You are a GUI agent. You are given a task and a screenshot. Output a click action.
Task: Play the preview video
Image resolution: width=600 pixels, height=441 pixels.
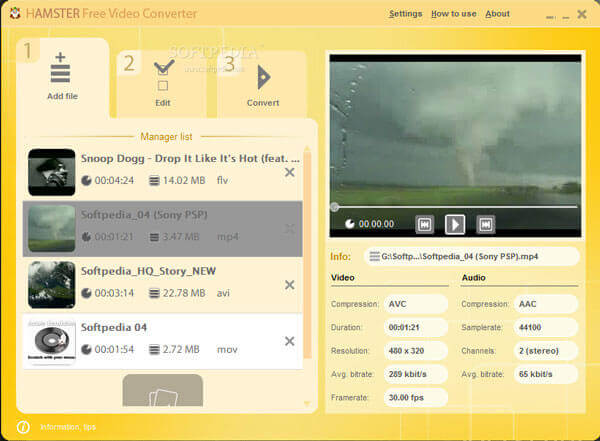click(455, 224)
